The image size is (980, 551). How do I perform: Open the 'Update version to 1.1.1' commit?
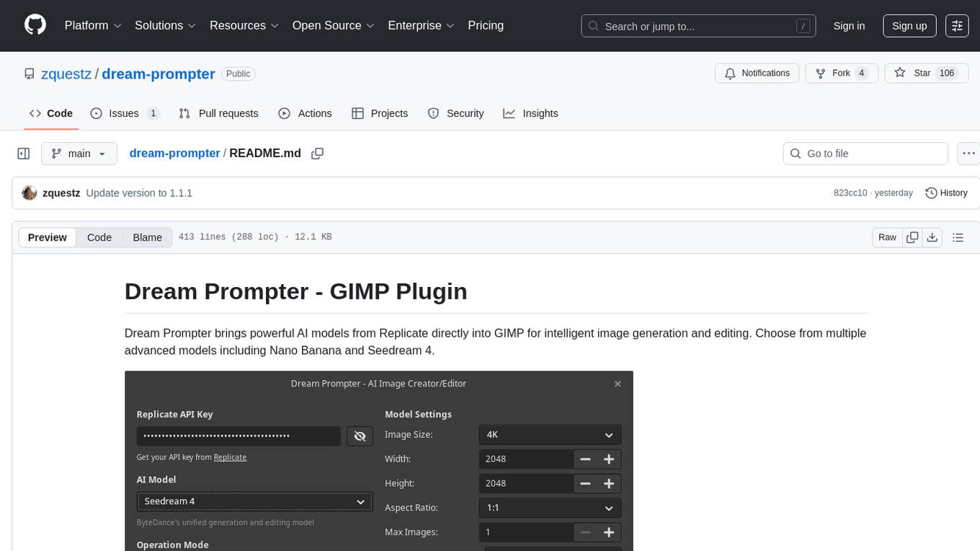(139, 193)
